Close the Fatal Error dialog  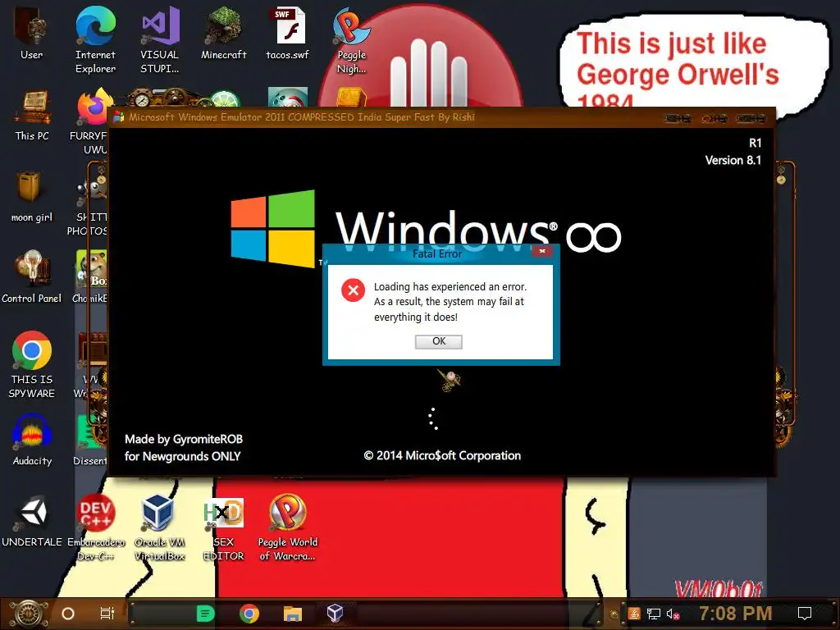click(x=542, y=251)
